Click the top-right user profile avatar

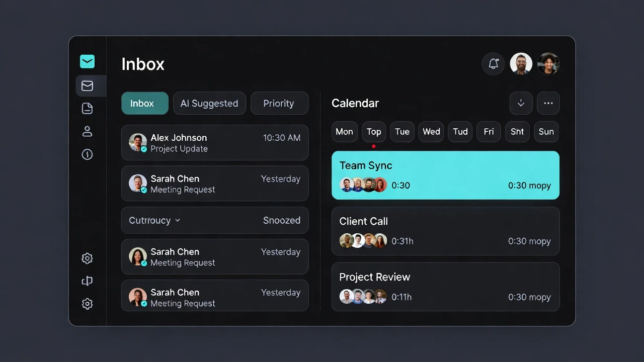(548, 64)
